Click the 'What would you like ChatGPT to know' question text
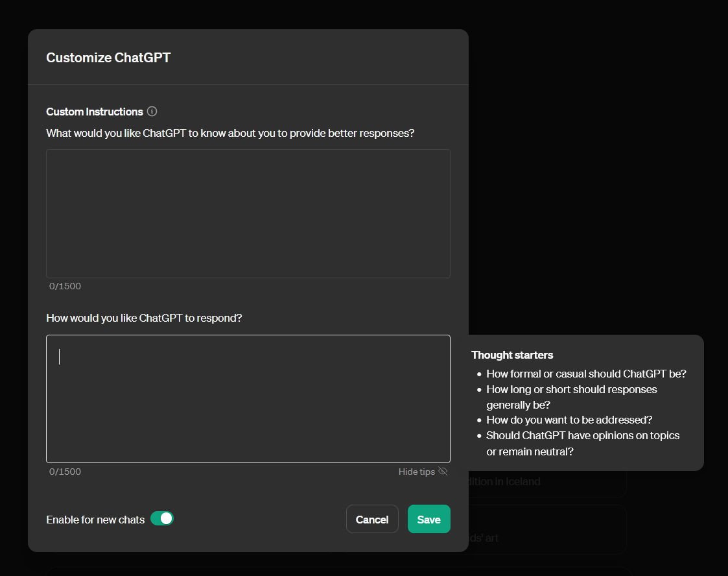The width and height of the screenshot is (728, 576). click(x=230, y=134)
